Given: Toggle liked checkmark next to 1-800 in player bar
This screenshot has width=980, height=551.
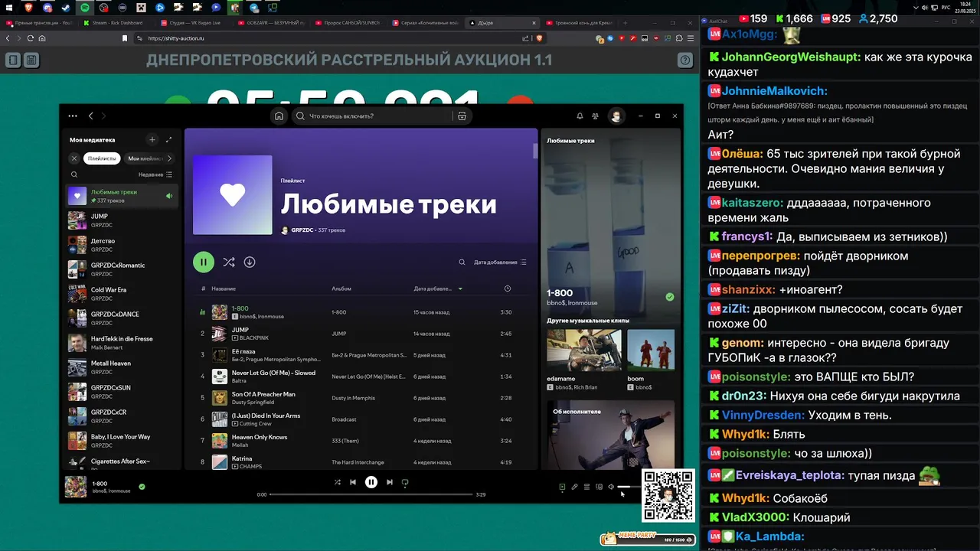Looking at the screenshot, I should [x=142, y=487].
